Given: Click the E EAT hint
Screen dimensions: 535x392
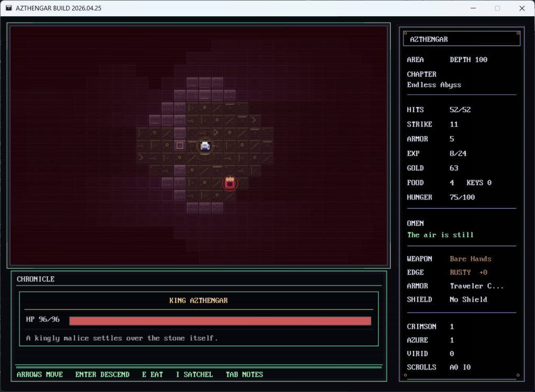Looking at the screenshot, I should (x=152, y=374).
